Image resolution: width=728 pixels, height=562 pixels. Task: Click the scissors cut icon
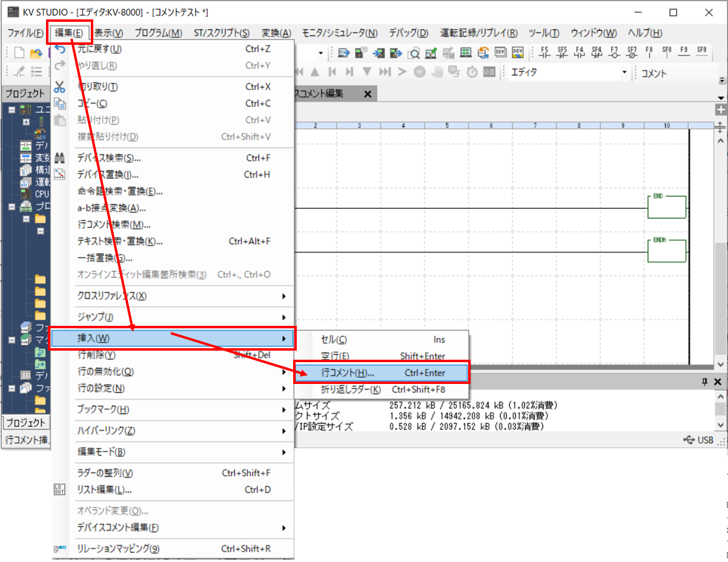(59, 87)
